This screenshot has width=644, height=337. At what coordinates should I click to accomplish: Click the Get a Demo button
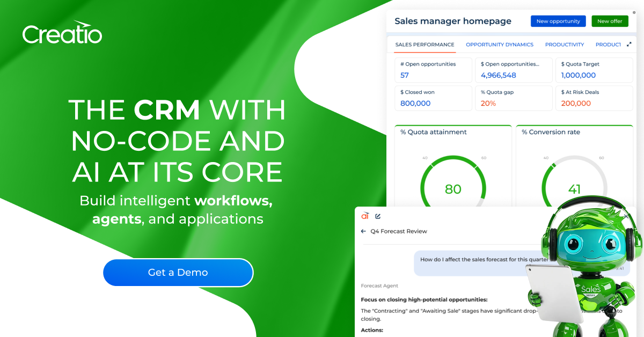tap(178, 273)
